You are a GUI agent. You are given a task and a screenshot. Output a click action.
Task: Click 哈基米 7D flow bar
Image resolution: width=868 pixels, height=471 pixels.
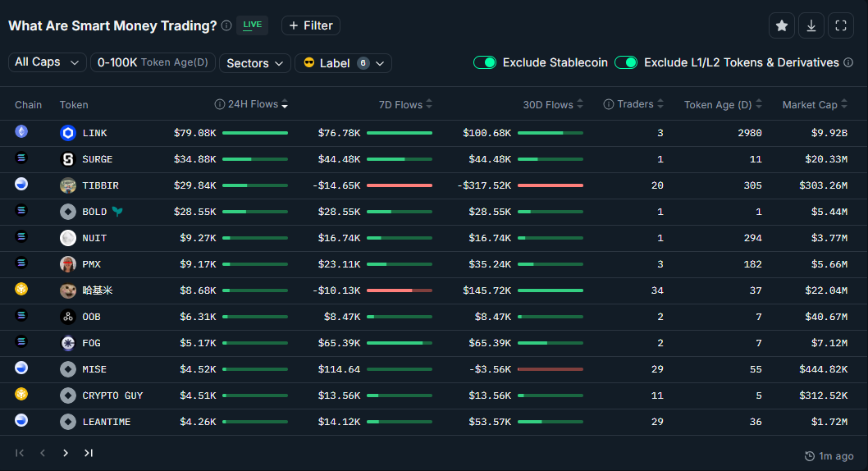(399, 290)
